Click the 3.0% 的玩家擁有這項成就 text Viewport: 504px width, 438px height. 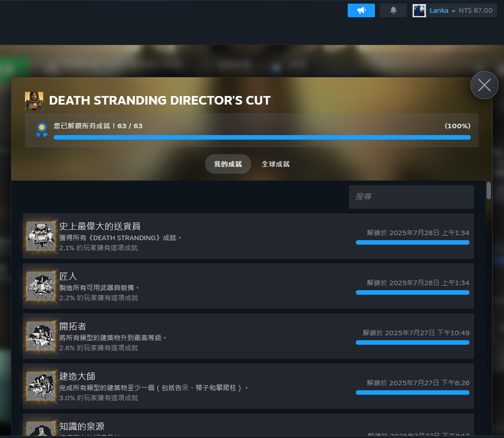click(98, 398)
